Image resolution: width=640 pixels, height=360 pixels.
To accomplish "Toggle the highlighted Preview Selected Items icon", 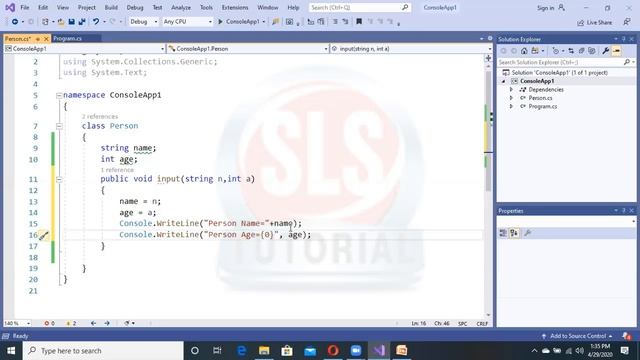I will click(616, 51).
